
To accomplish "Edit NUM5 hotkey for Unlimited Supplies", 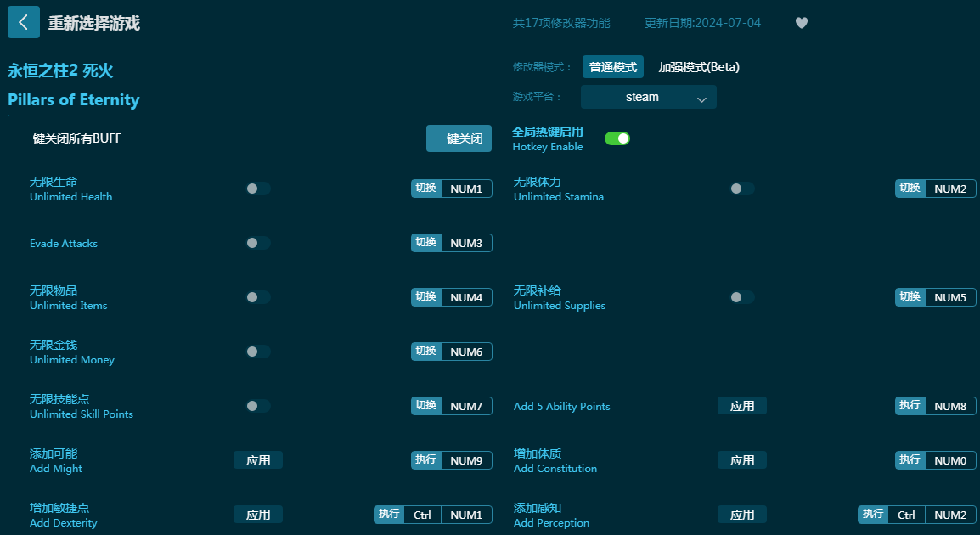I will [950, 297].
